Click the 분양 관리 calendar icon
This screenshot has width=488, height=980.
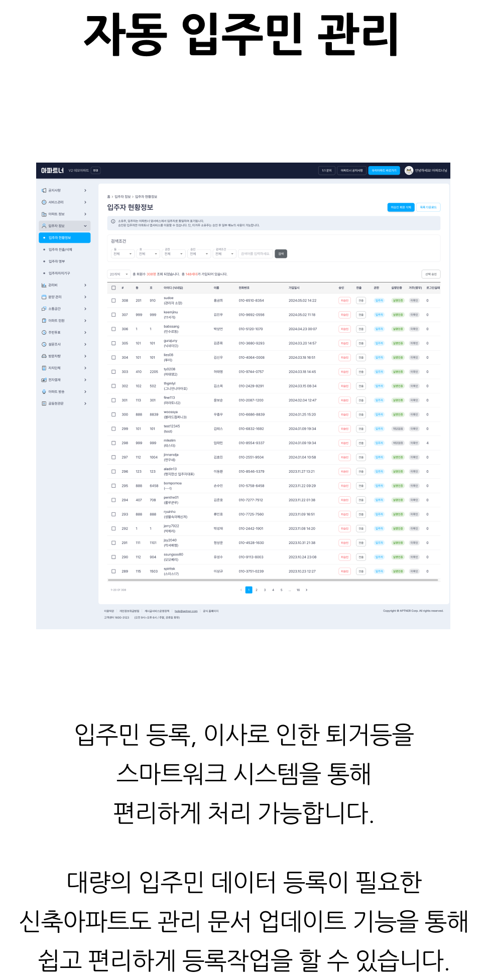coord(44,297)
